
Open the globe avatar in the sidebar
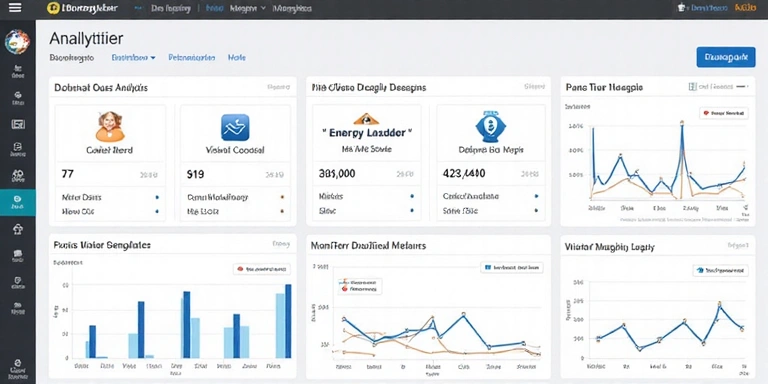[17, 42]
